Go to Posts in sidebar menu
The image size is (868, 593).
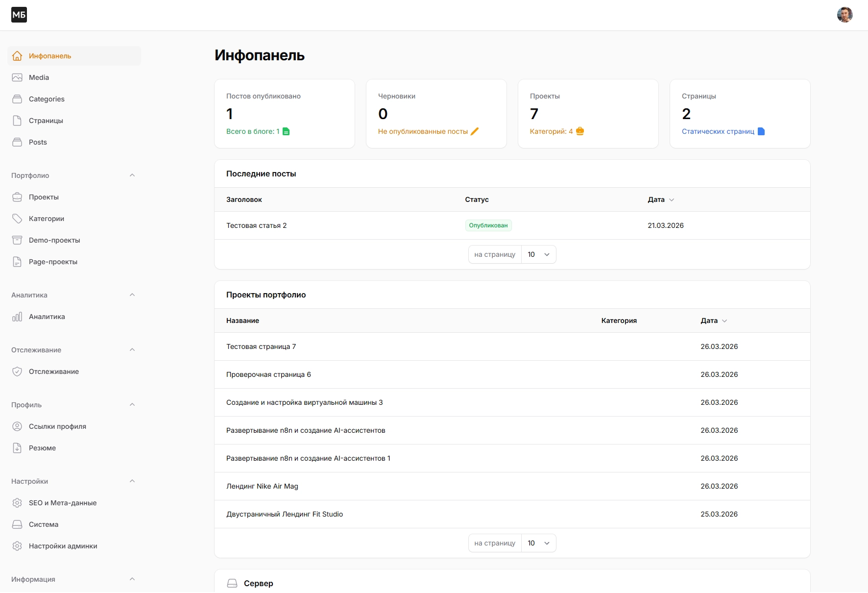(x=38, y=142)
